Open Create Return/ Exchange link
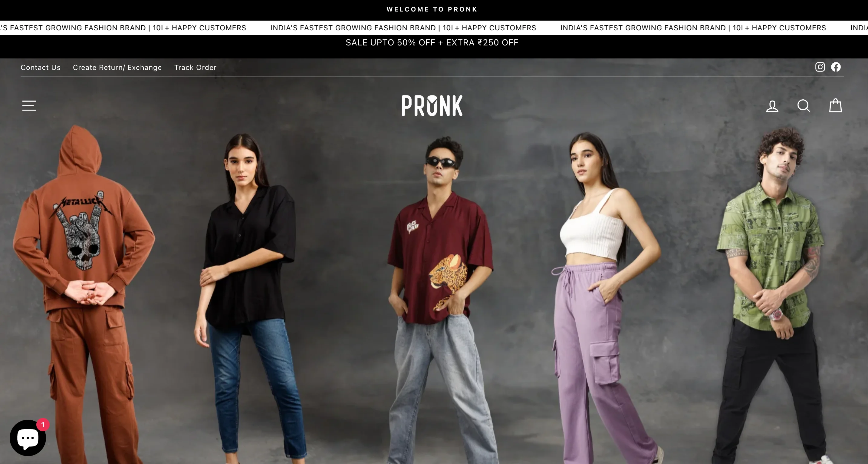868x464 pixels. [117, 68]
